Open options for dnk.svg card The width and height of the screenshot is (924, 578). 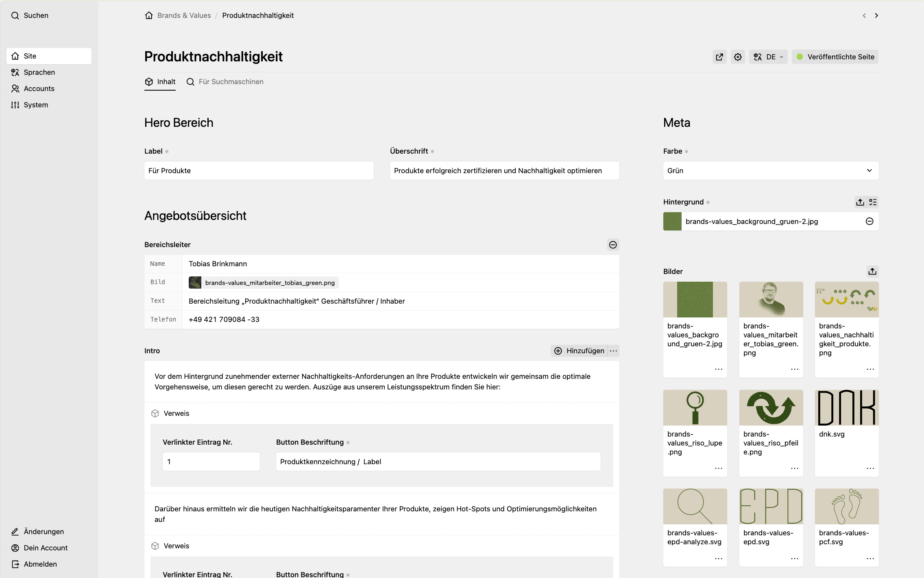click(x=870, y=468)
